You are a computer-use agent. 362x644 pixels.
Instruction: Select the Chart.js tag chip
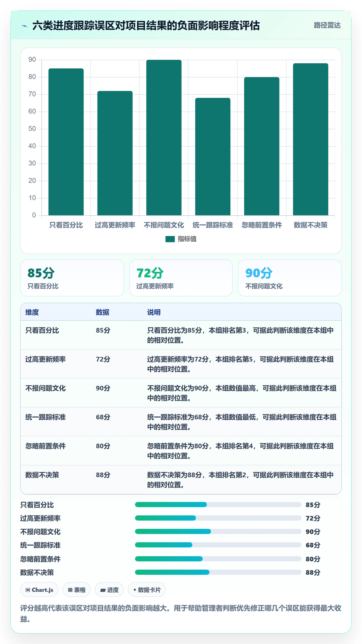(x=39, y=590)
